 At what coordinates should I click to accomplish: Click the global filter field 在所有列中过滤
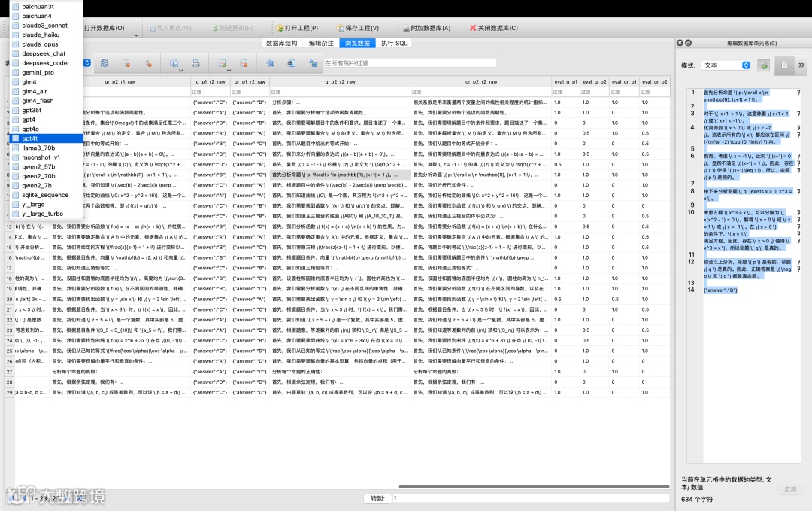click(410, 63)
